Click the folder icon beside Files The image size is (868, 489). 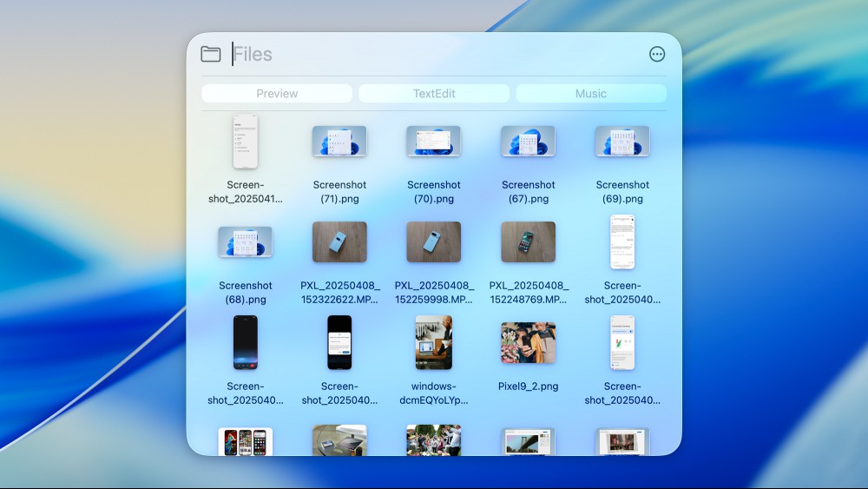pos(210,54)
